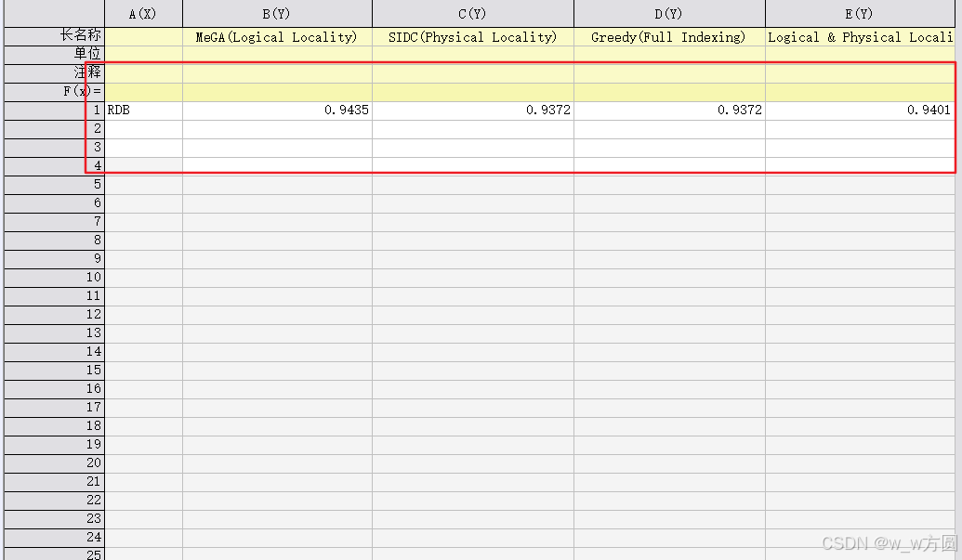This screenshot has height=560, width=962.
Task: Click the MeGA(Logical Locality) long name cell
Action: pos(277,37)
